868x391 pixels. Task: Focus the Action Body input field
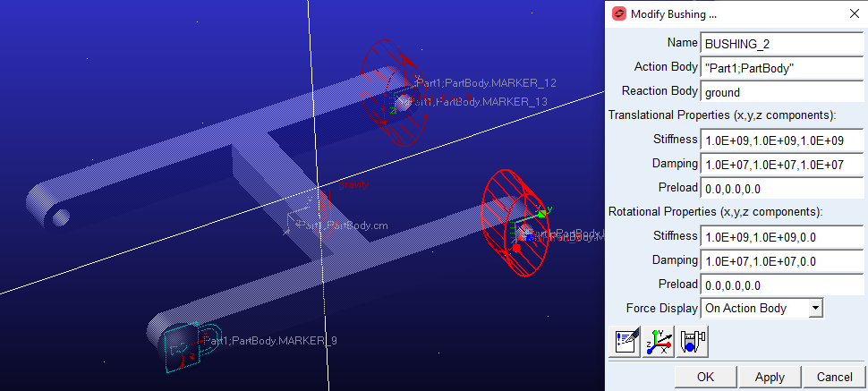point(782,67)
